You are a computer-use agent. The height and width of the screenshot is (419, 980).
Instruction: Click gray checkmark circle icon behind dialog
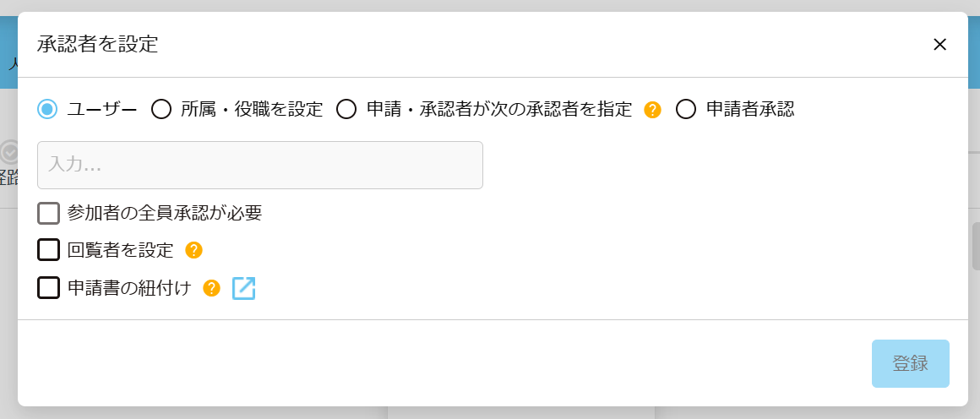tap(9, 152)
